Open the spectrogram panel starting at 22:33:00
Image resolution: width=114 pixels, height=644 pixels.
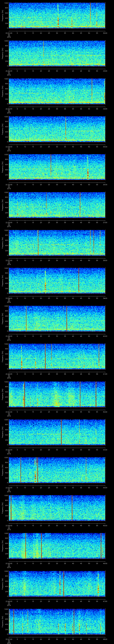coord(57,91)
